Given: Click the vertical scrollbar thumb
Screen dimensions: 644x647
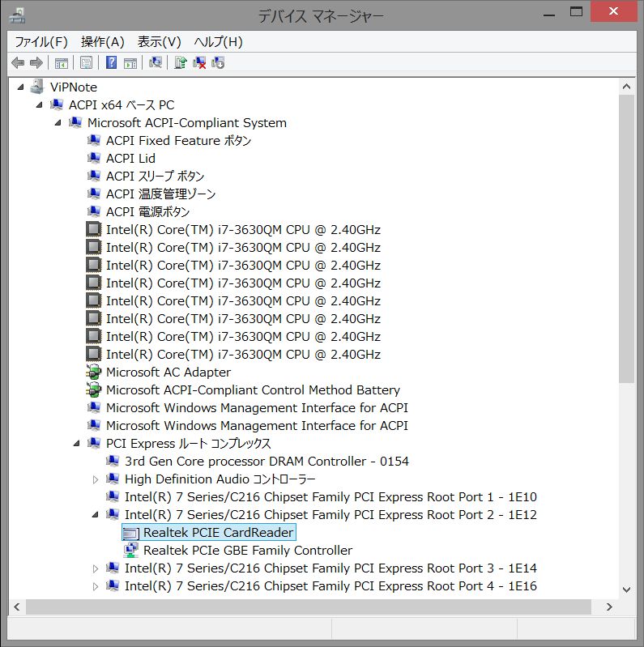Looking at the screenshot, I should (626, 239).
